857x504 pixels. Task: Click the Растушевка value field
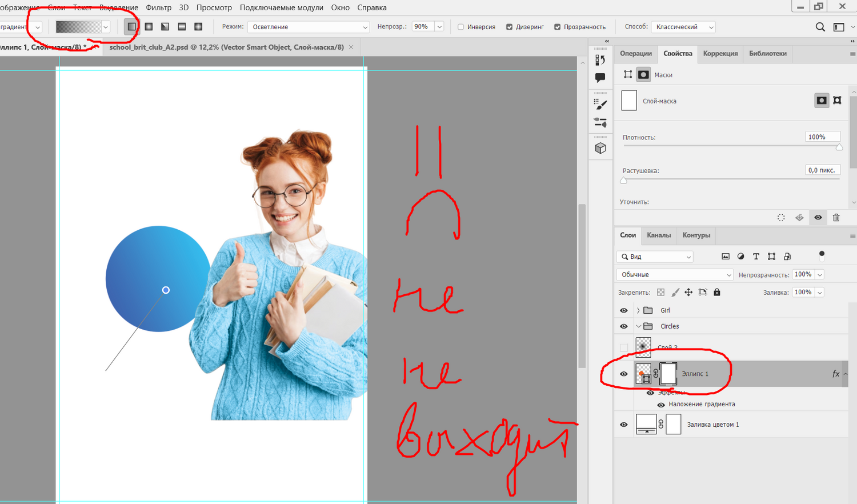point(822,170)
